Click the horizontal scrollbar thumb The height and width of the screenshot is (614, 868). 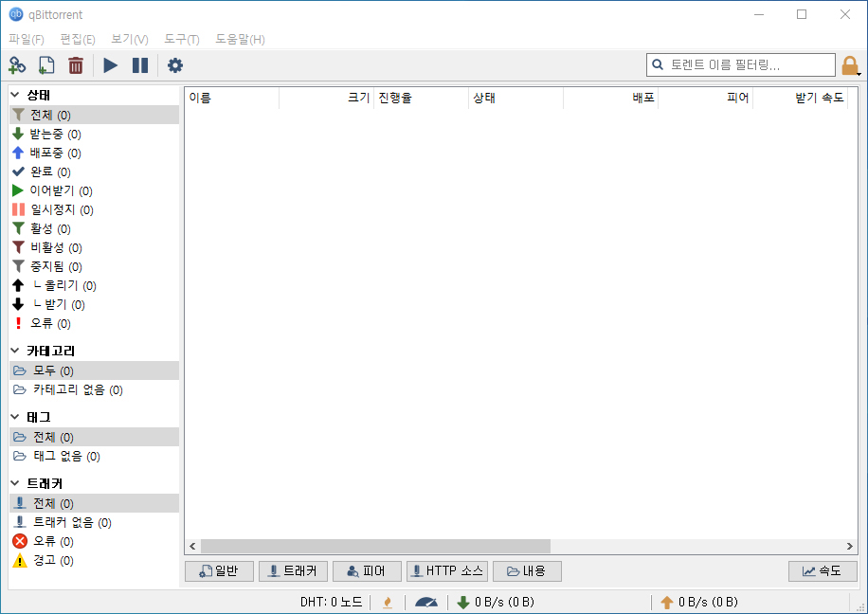pos(375,546)
